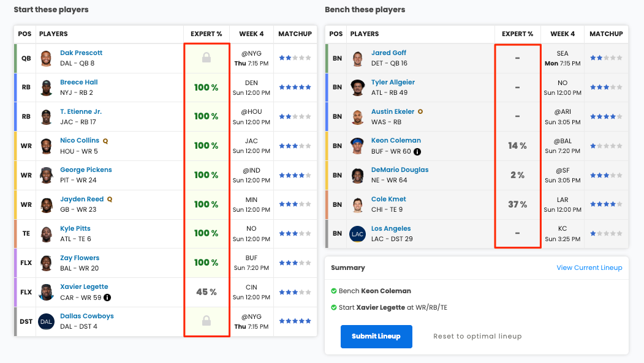Image resolution: width=644 pixels, height=363 pixels.
Task: Click T. Etienne Jr.'s player headshot
Action: [47, 116]
